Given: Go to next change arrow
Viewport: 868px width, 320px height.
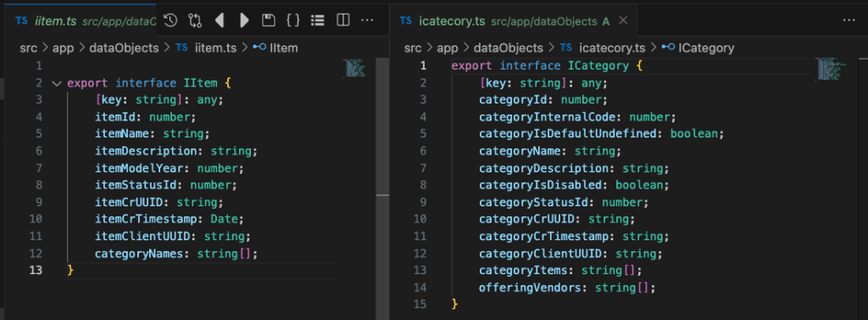Looking at the screenshot, I should coord(244,20).
